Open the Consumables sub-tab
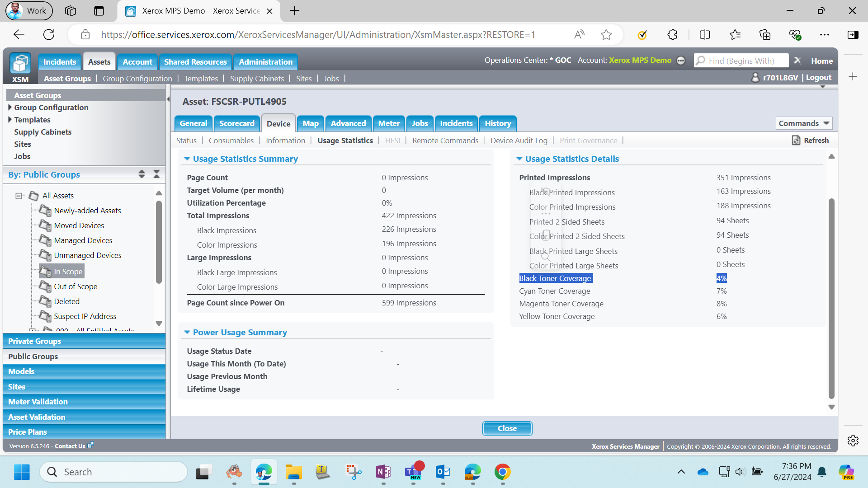This screenshot has width=868, height=488. 231,141
